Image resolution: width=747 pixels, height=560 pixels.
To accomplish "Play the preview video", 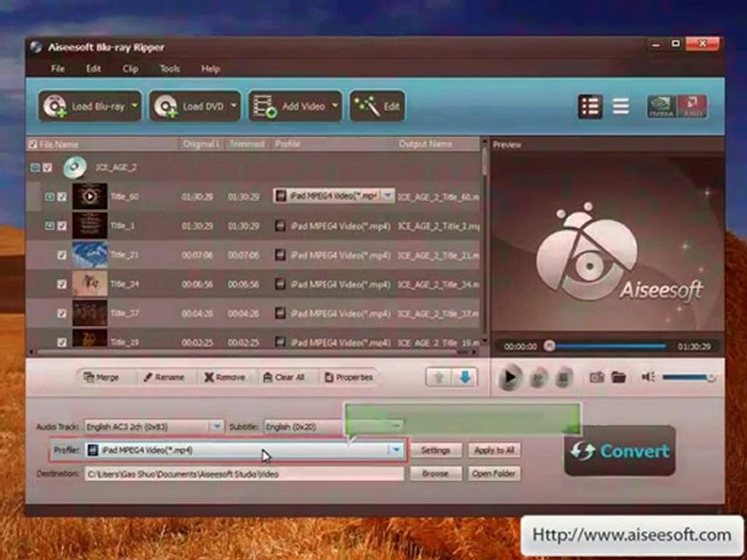I will [509, 378].
